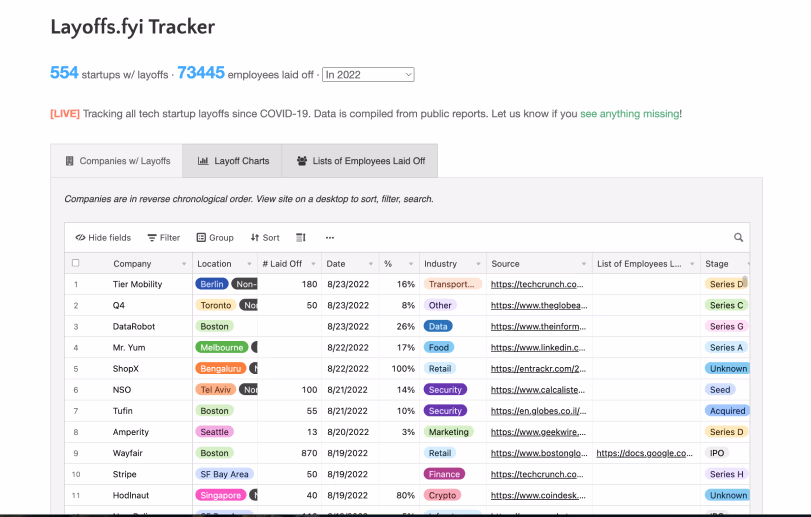Open Wayfair docs.google employee list link
Screen dimensions: 811x517
(x=644, y=453)
